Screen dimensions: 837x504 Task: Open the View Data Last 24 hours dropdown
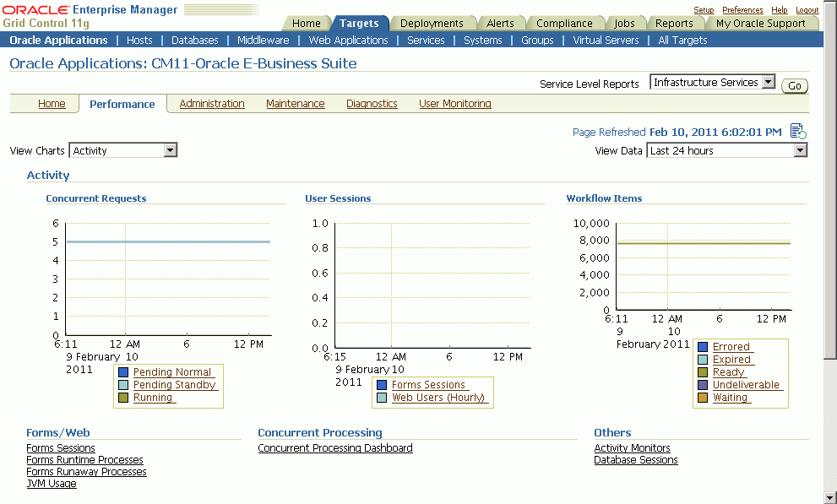[x=726, y=150]
